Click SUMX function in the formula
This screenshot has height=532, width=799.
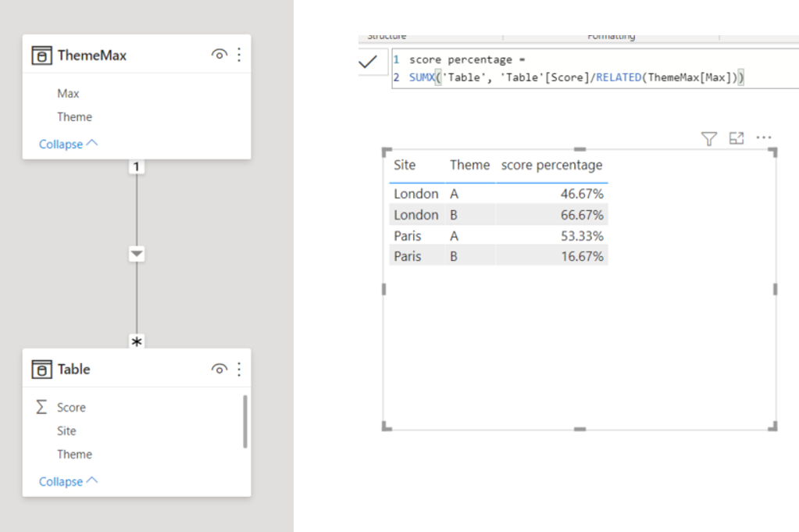[422, 77]
